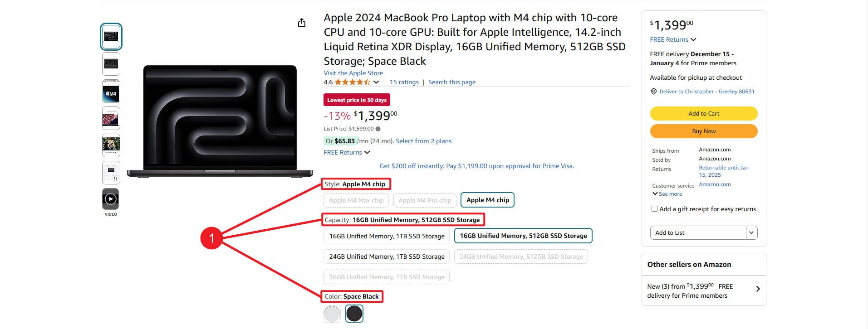Click the top laptop image thumbnail
Screen dimensions: 868x329
[x=110, y=36]
